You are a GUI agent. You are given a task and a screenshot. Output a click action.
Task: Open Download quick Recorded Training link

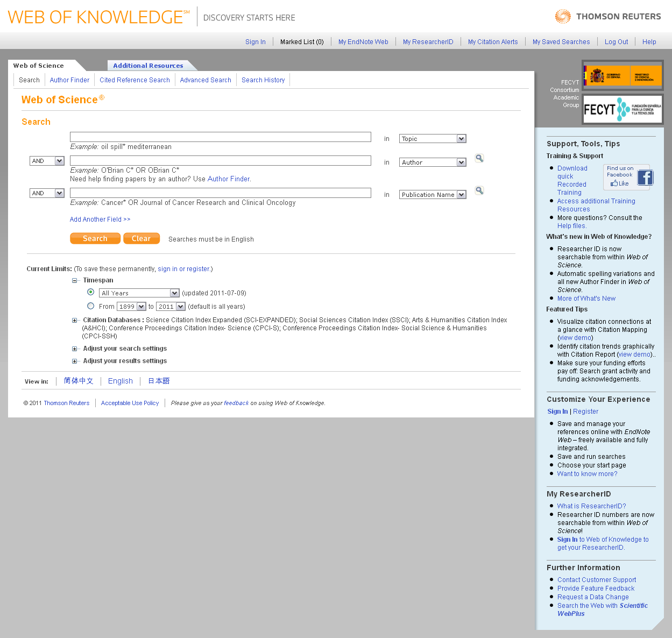(572, 181)
